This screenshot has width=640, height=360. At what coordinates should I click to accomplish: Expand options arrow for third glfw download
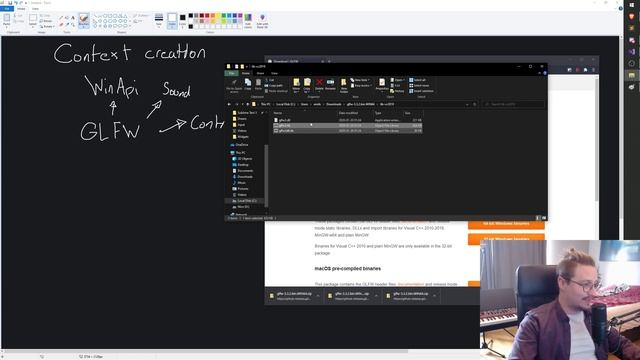click(x=434, y=296)
